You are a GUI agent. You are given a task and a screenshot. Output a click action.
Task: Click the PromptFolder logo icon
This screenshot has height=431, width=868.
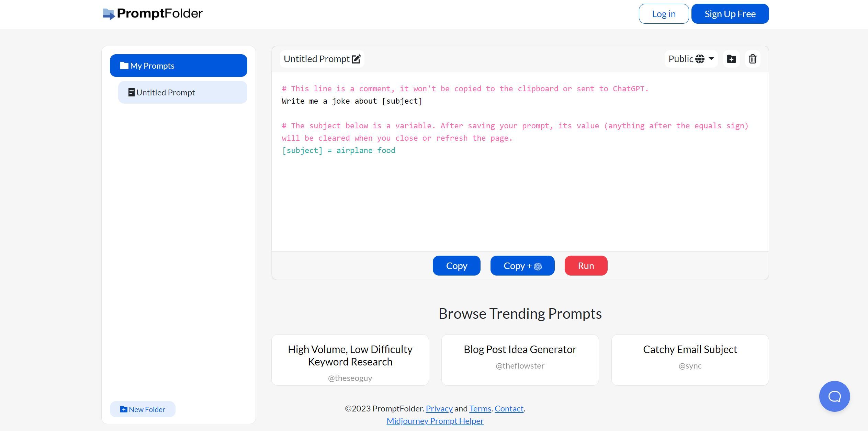click(109, 13)
